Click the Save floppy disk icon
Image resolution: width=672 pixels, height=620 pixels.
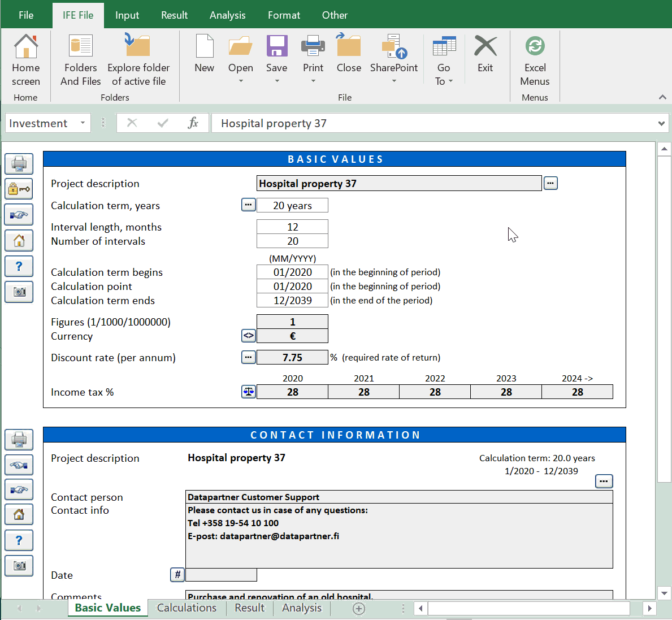click(277, 46)
